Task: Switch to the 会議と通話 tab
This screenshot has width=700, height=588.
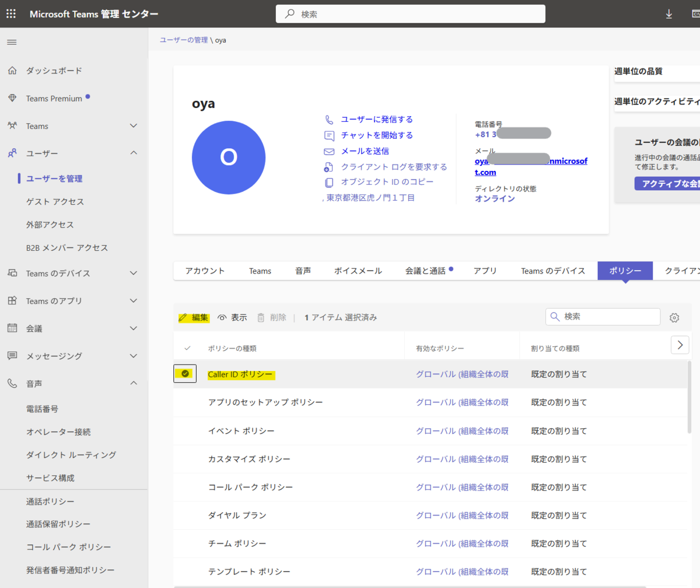Action: 429,271
